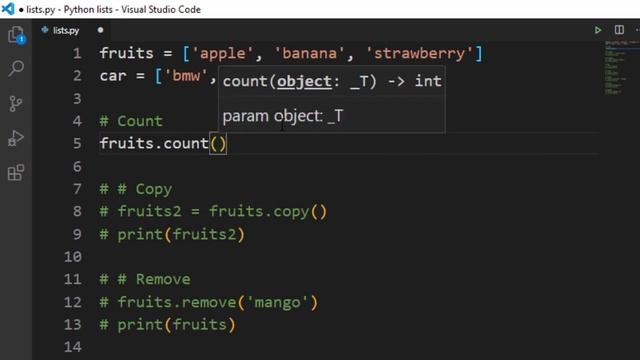Click the print(fruits) commented line 13
The width and height of the screenshot is (640, 360).
pos(167,324)
